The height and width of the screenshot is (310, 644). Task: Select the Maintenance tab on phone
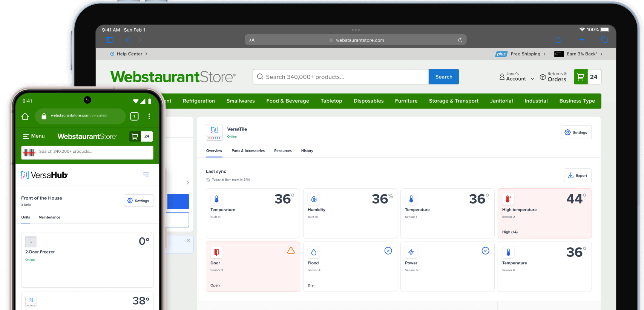point(49,218)
